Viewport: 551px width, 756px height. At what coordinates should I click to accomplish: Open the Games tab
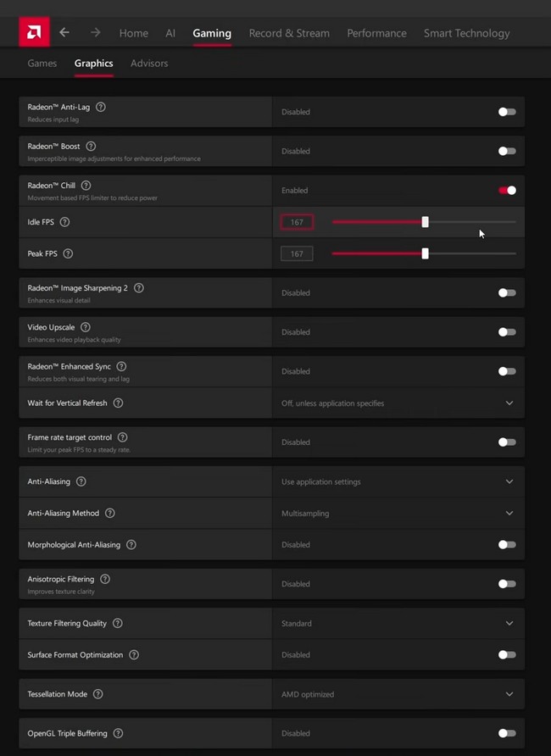click(x=42, y=63)
